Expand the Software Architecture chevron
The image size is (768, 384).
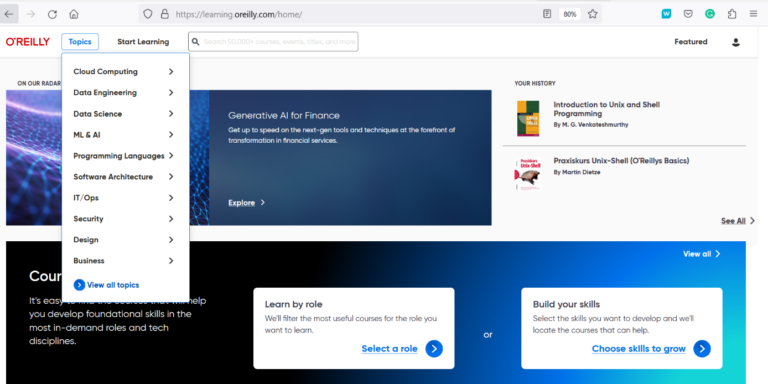click(x=171, y=177)
